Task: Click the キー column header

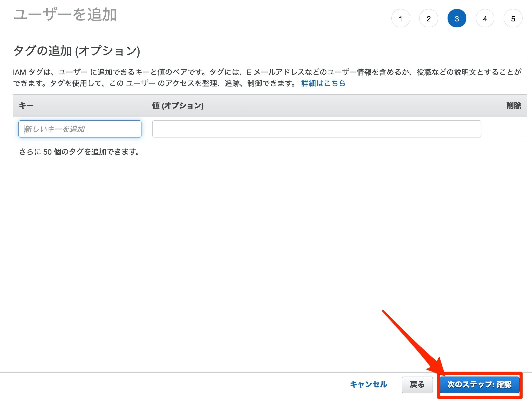Action: [x=26, y=106]
